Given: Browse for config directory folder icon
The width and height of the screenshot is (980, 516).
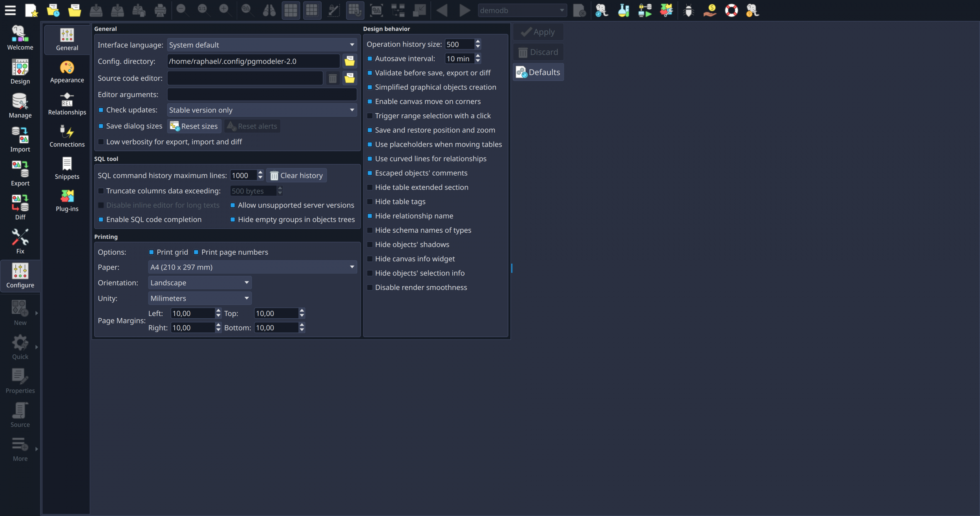Looking at the screenshot, I should click(349, 61).
